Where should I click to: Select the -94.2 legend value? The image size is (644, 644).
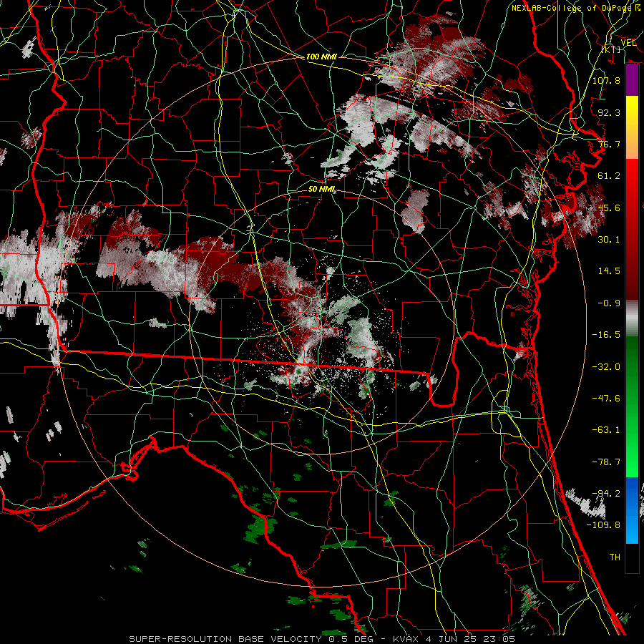pos(606,494)
